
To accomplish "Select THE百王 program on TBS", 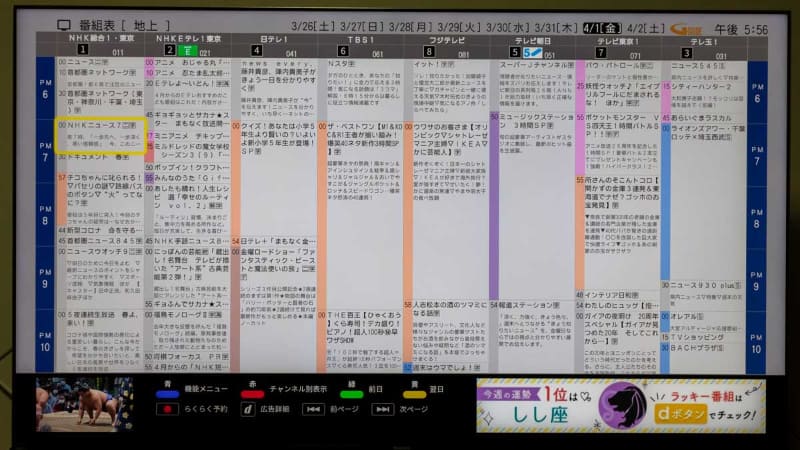I will point(360,341).
